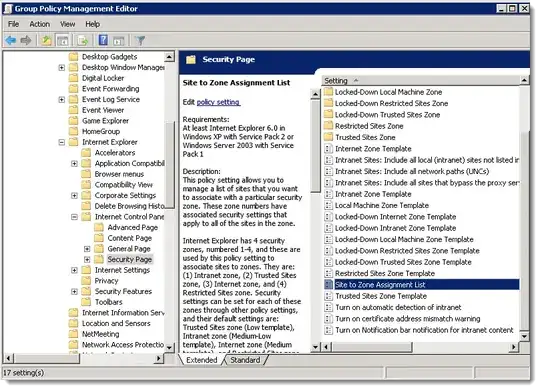The height and width of the screenshot is (390, 540).
Task: Expand the Security Page node
Action: (87, 259)
